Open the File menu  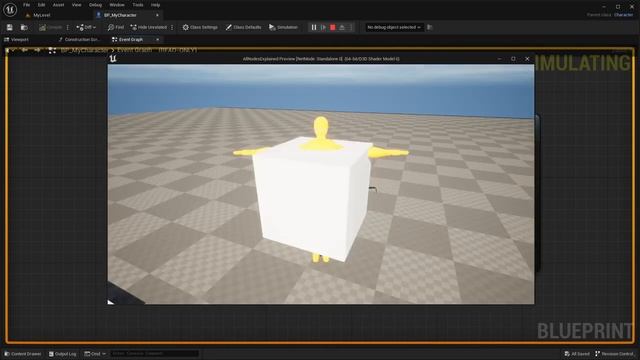[x=27, y=5]
